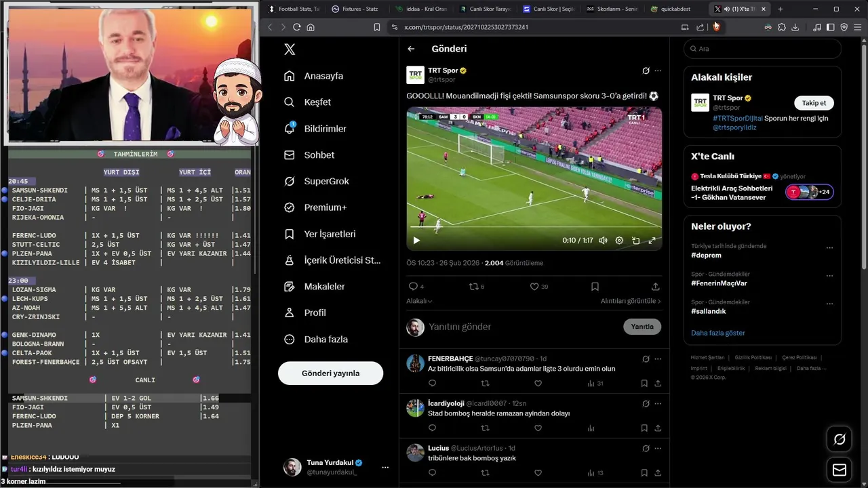Open Makaleler articles
Viewport: 868px width, 488px height.
coord(315,287)
